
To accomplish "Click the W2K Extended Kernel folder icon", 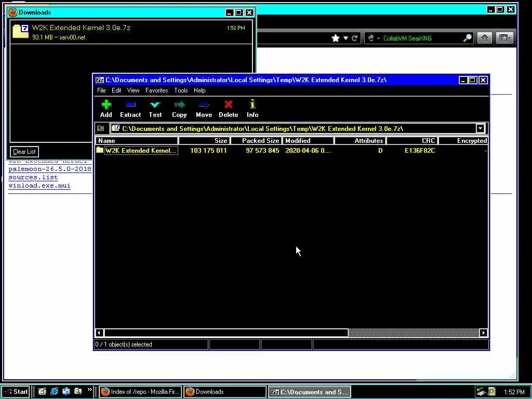I will pos(100,150).
